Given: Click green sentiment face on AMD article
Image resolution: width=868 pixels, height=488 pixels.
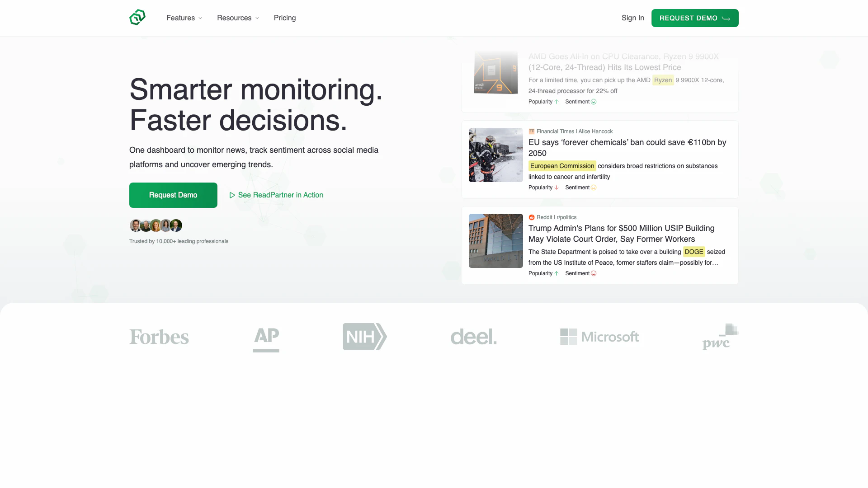Looking at the screenshot, I should tap(594, 102).
